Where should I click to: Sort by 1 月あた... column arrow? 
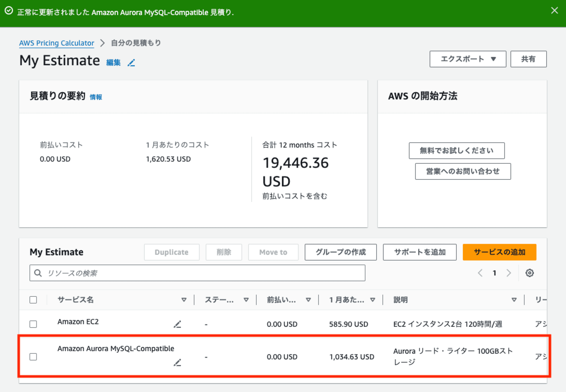[x=373, y=300]
